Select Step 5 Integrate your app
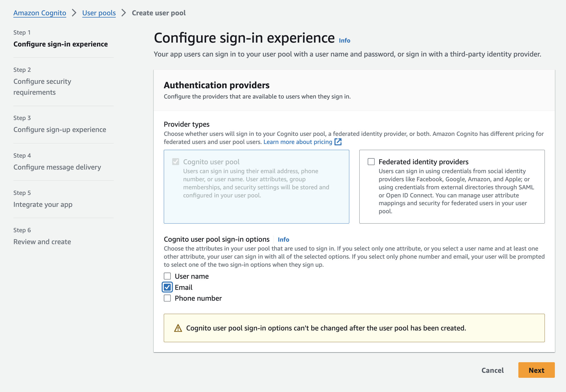 tap(42, 204)
